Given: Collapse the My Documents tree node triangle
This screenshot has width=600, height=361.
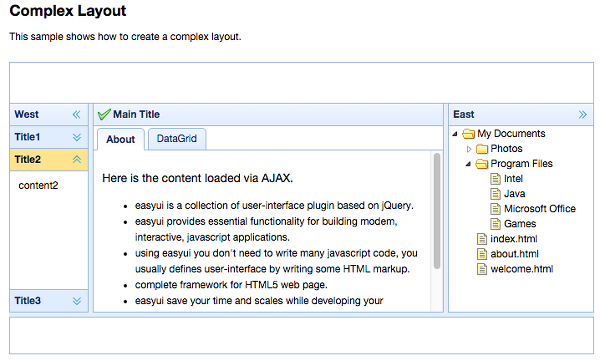Looking at the screenshot, I should click(455, 134).
